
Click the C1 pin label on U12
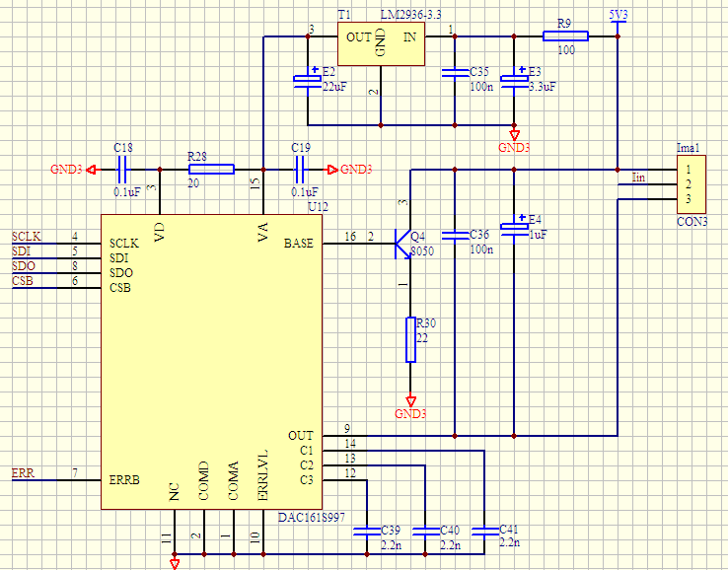tap(307, 451)
